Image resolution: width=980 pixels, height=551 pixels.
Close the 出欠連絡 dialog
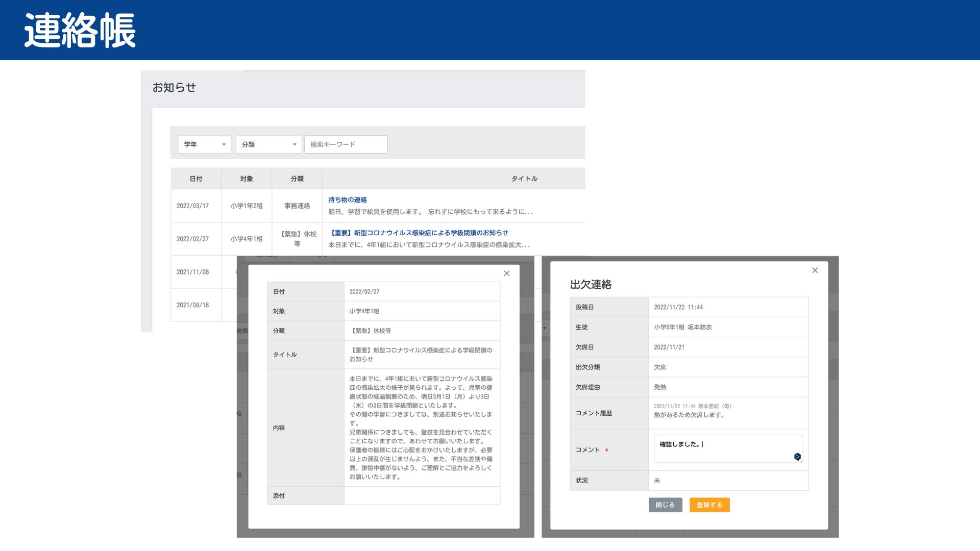tap(815, 270)
